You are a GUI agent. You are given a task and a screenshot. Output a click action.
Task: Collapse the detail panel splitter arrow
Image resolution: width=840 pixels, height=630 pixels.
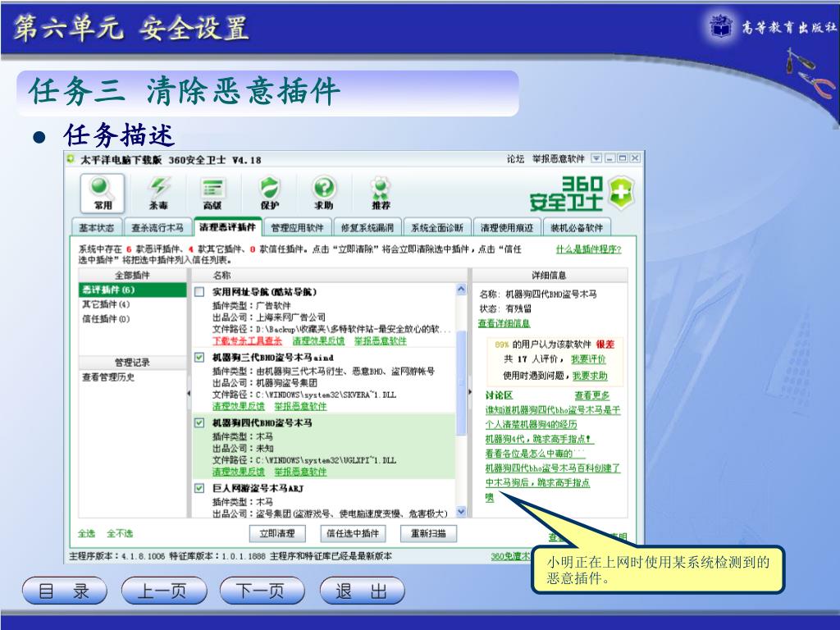(469, 391)
